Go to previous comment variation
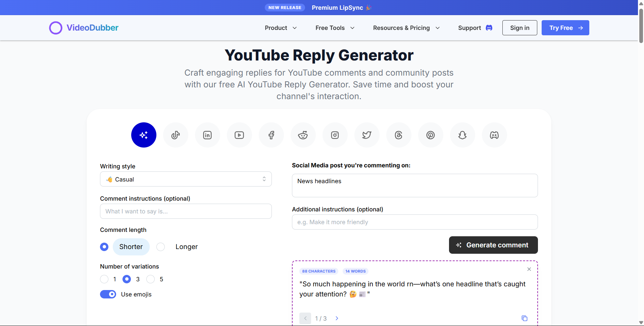Screen dimensions: 644x326 [x=305, y=318]
